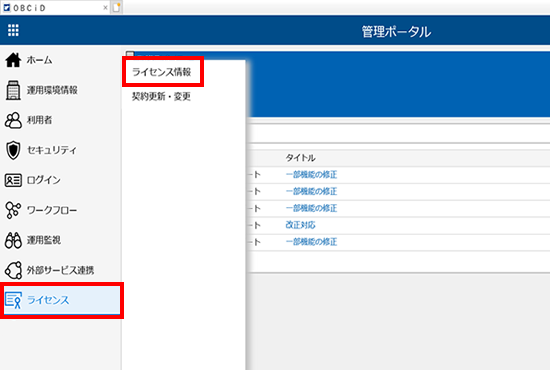Click the タイトル column header
Screen dimensions: 550x370
pos(301,158)
